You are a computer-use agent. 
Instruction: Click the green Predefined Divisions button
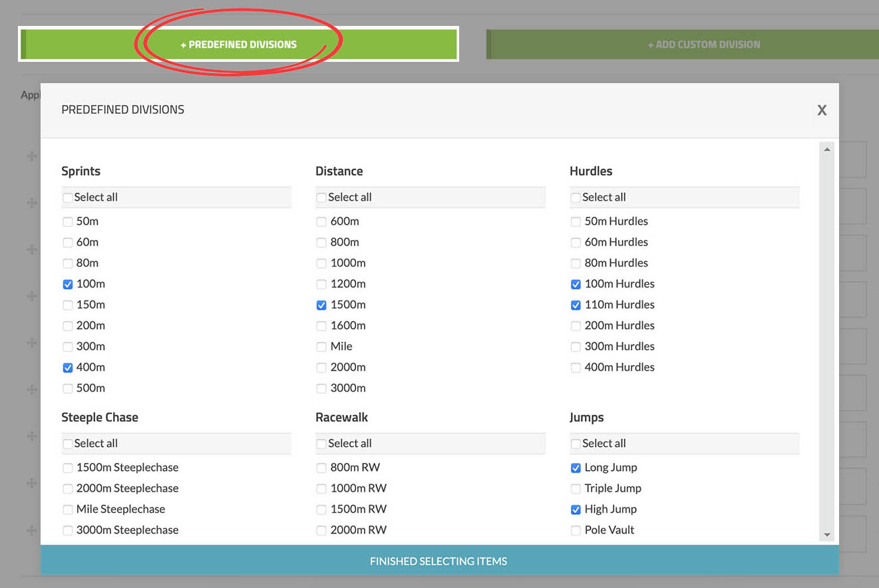click(239, 45)
